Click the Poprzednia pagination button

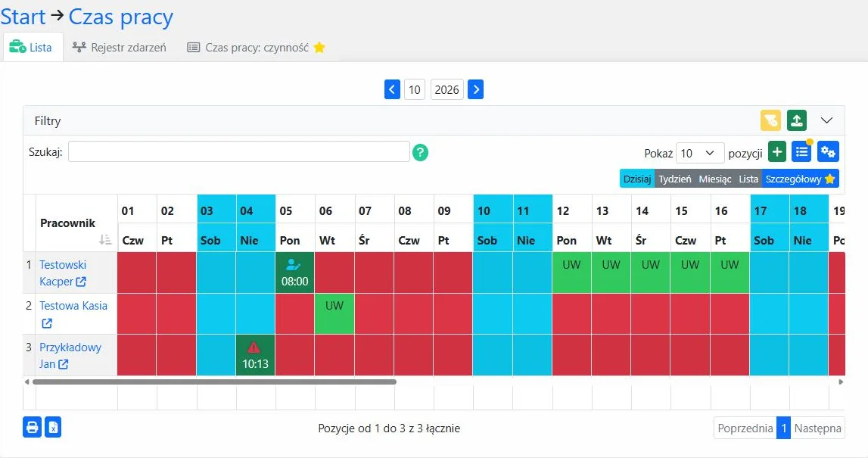point(745,428)
